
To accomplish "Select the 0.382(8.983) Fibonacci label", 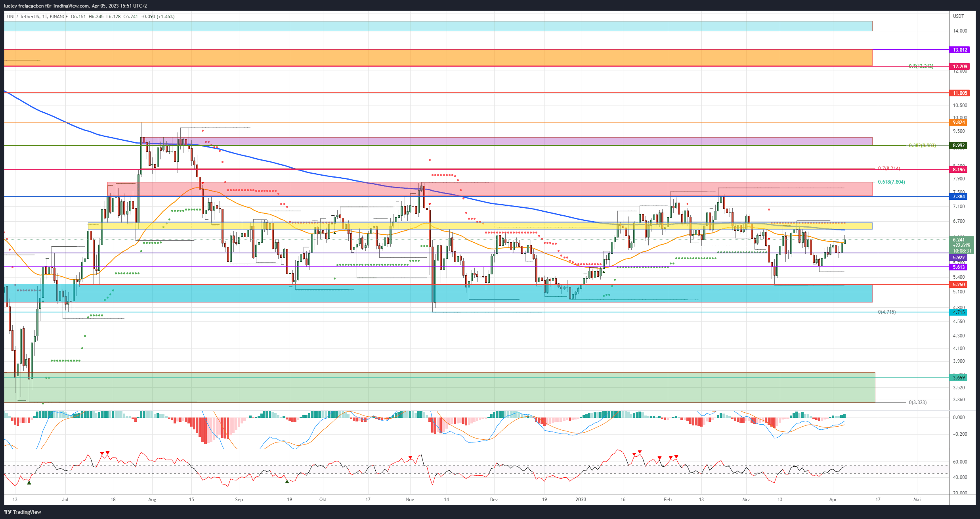I will [x=922, y=146].
